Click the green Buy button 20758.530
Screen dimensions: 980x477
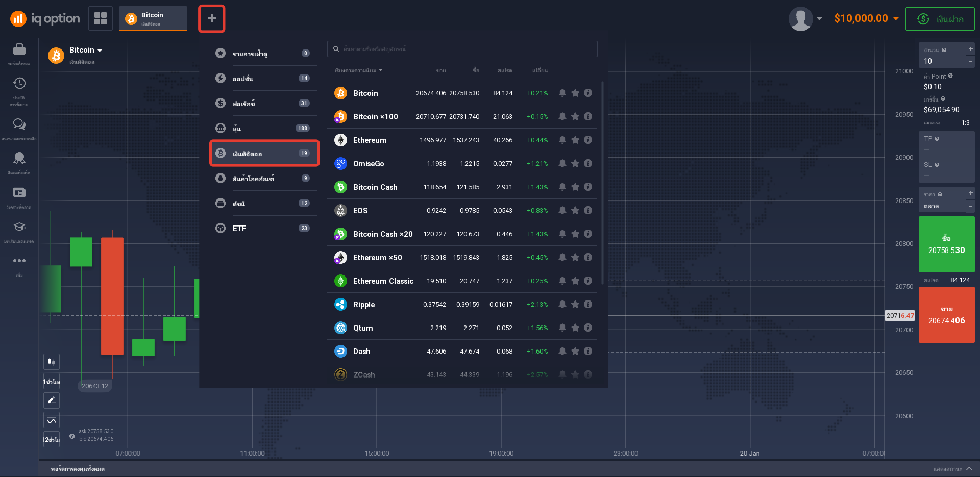pyautogui.click(x=947, y=244)
